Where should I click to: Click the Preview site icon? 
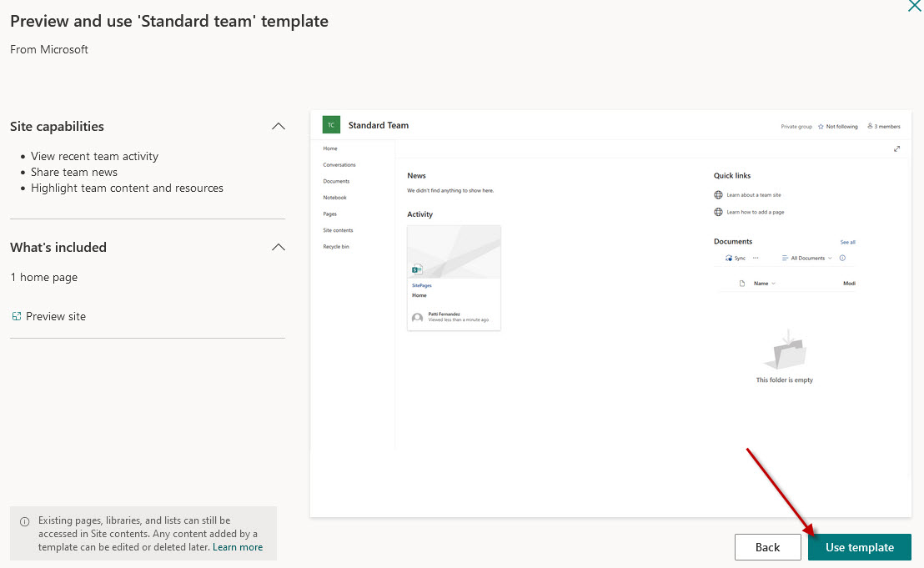click(x=17, y=316)
